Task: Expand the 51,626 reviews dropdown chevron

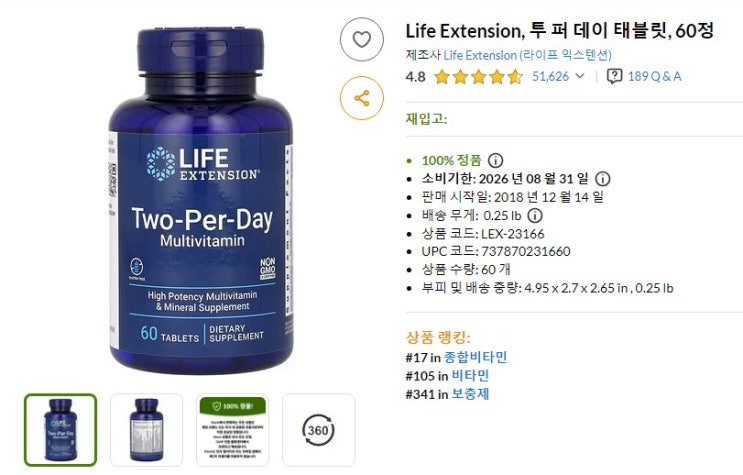Action: coord(580,76)
